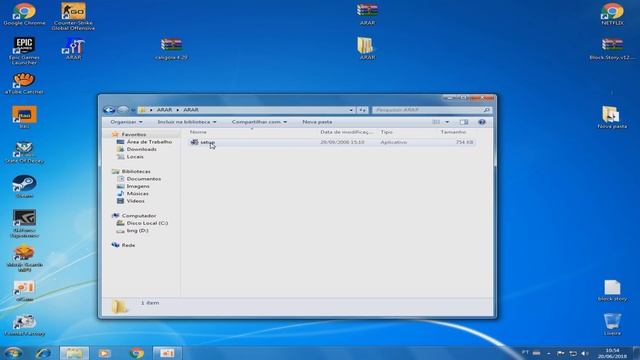The width and height of the screenshot is (640, 360).
Task: Open the view options dropdown arrow
Action: click(x=447, y=122)
